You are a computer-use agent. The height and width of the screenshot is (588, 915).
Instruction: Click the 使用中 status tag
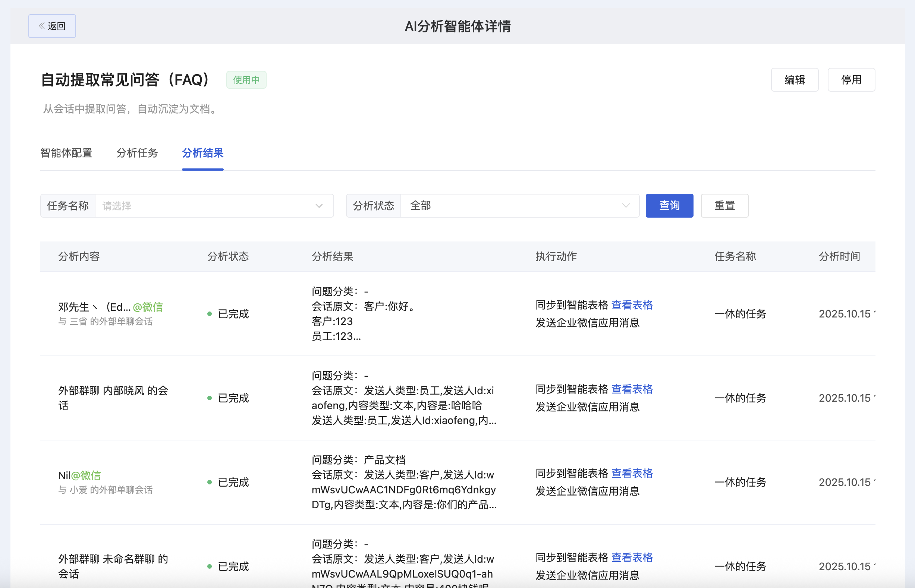point(246,80)
